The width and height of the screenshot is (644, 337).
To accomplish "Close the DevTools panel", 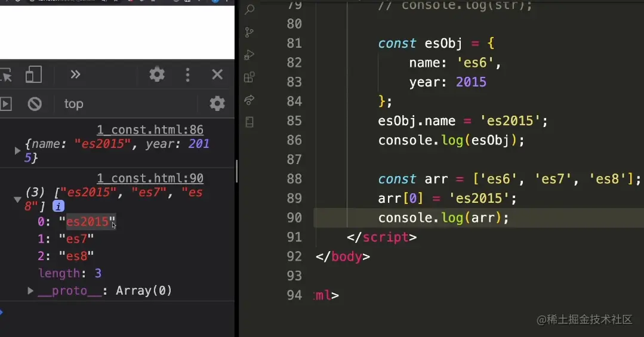I will [217, 75].
